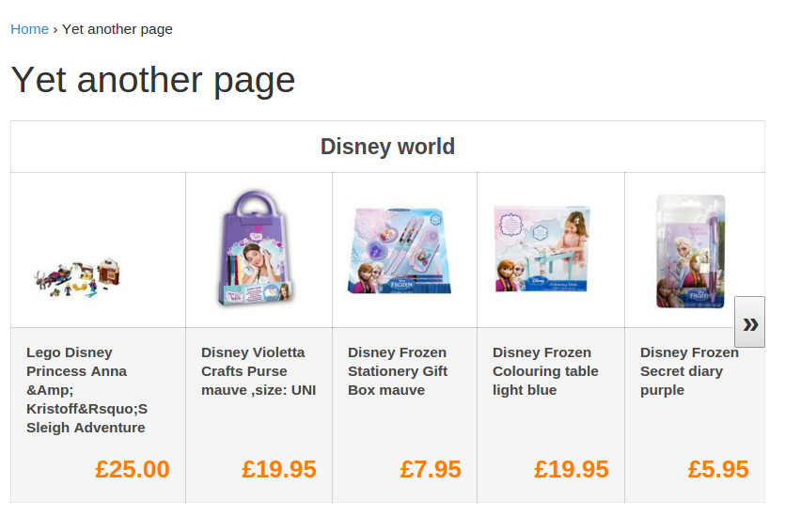Click the Disney world carousel heading

[387, 147]
